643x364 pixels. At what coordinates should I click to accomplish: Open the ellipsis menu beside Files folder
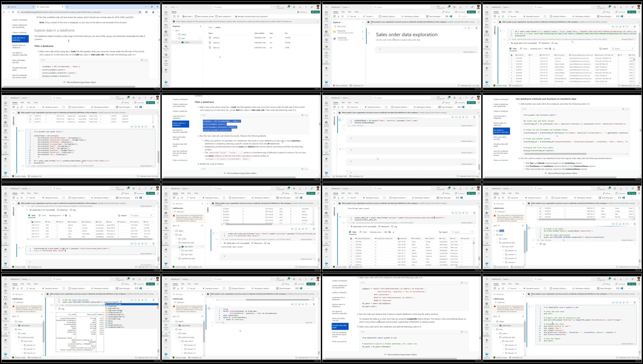(200, 38)
